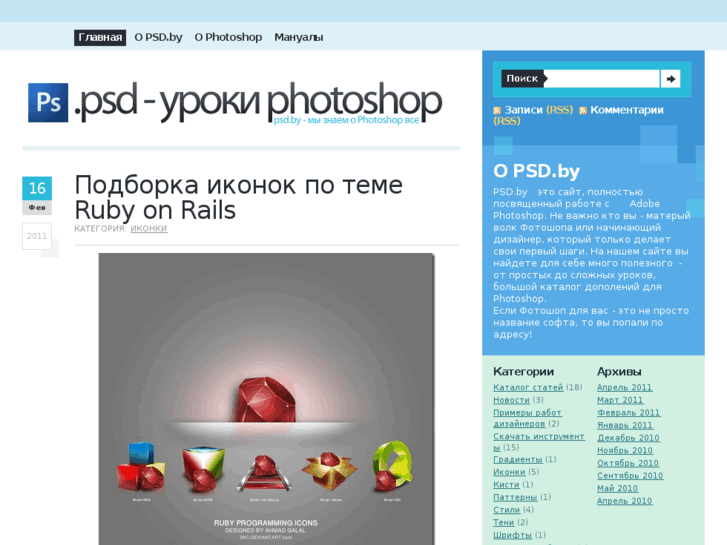
Task: Open the Скачать инструменты category
Action: click(x=539, y=442)
